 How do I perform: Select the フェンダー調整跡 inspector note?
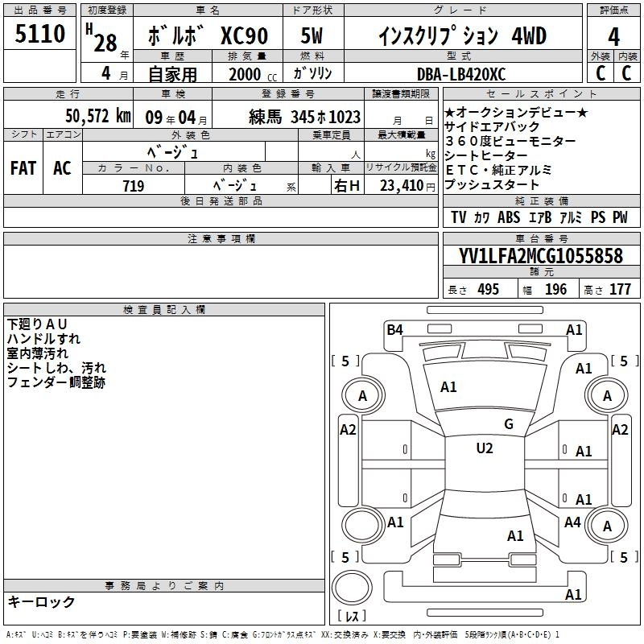tap(56, 382)
